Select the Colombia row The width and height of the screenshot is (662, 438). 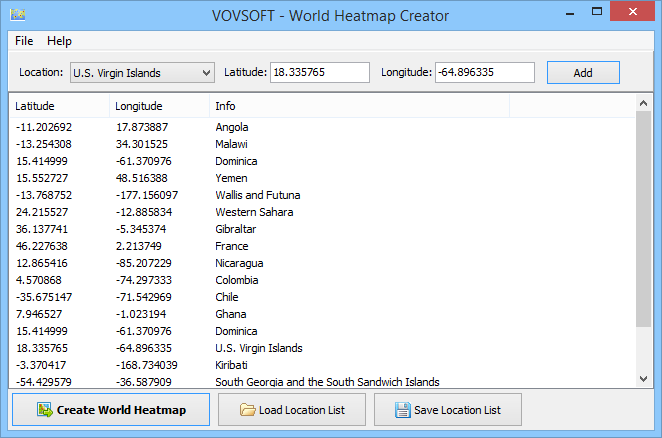pos(322,280)
